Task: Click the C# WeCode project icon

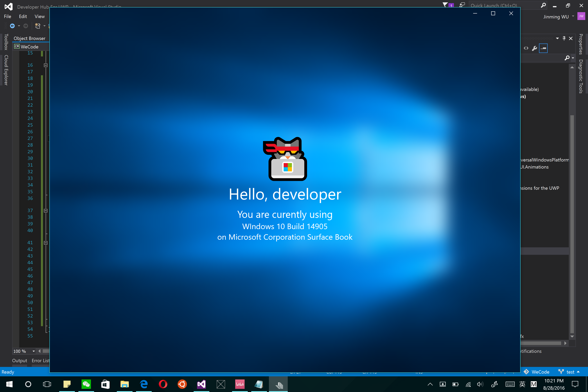Action: 17,46
